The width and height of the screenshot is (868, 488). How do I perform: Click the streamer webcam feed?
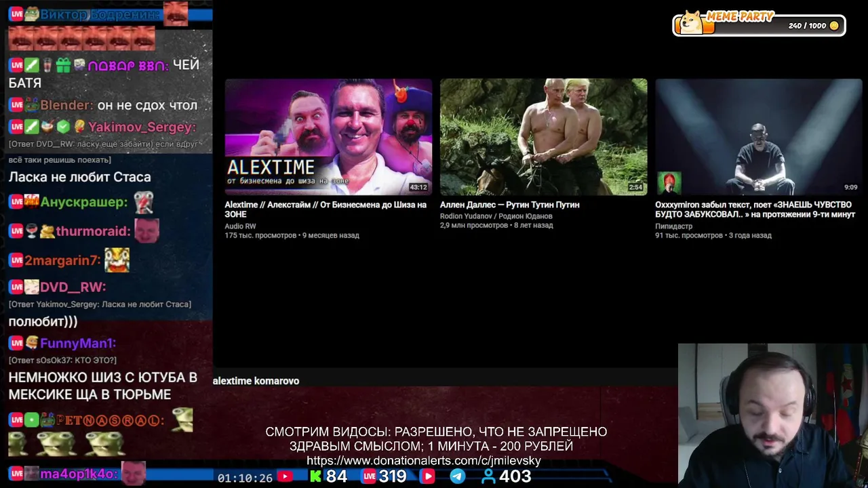[772, 415]
